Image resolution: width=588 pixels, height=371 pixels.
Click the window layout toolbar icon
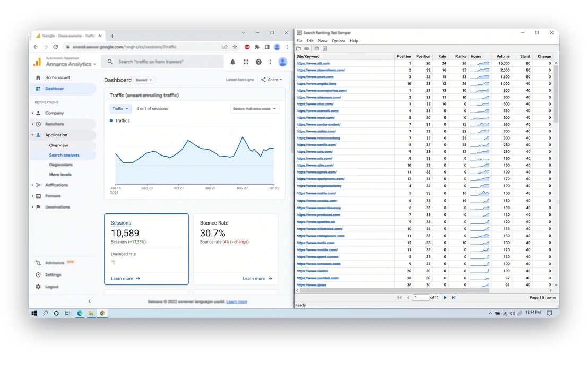pyautogui.click(x=316, y=48)
